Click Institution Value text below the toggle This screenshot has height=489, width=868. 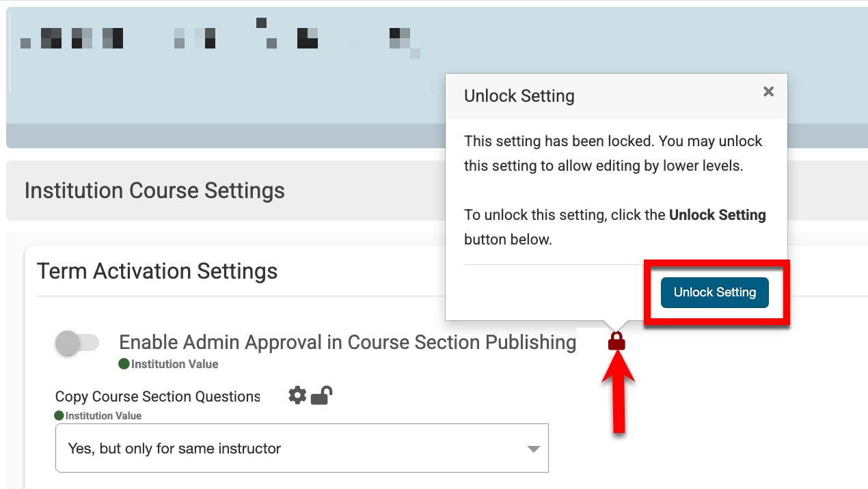174,364
